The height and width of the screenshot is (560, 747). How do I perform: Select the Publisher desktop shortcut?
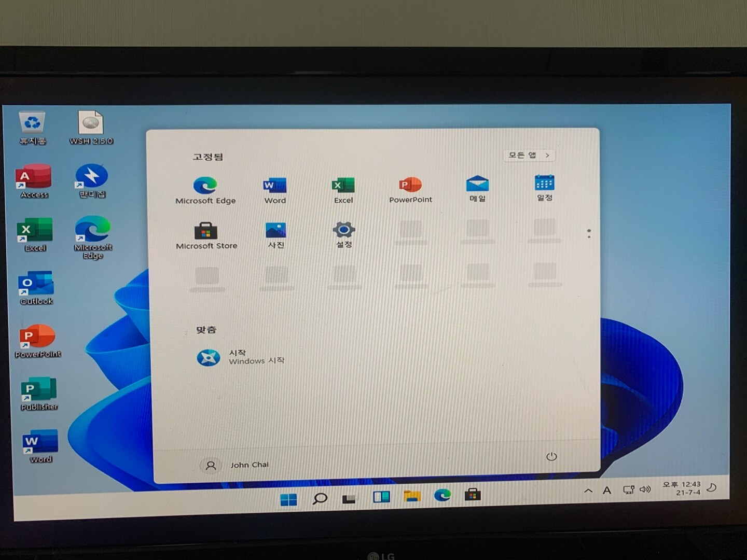39,394
